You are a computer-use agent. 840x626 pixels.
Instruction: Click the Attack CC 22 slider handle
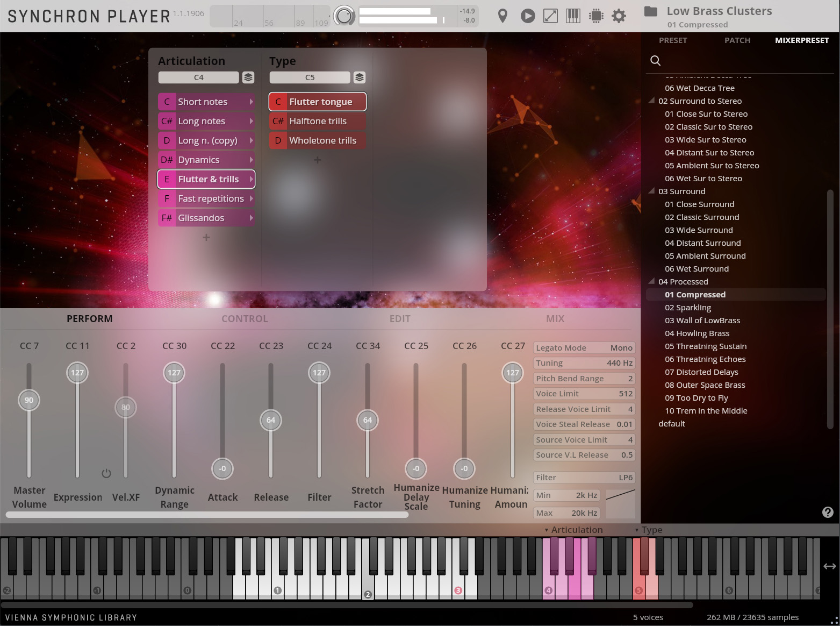(x=222, y=468)
